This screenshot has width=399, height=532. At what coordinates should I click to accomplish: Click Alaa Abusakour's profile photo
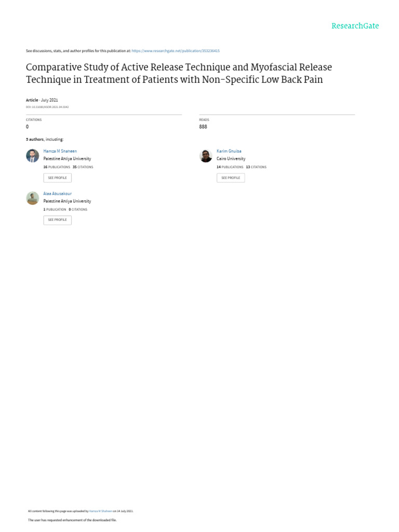(32, 198)
